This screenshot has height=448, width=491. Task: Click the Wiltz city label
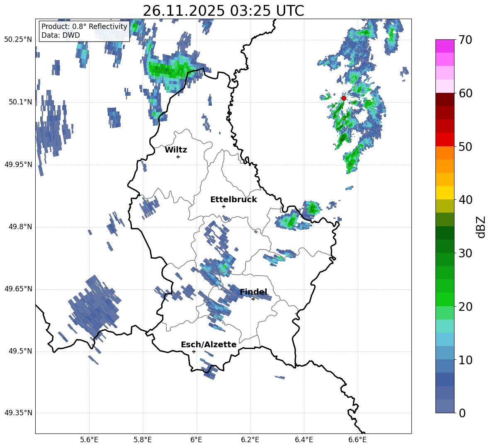tap(176, 150)
